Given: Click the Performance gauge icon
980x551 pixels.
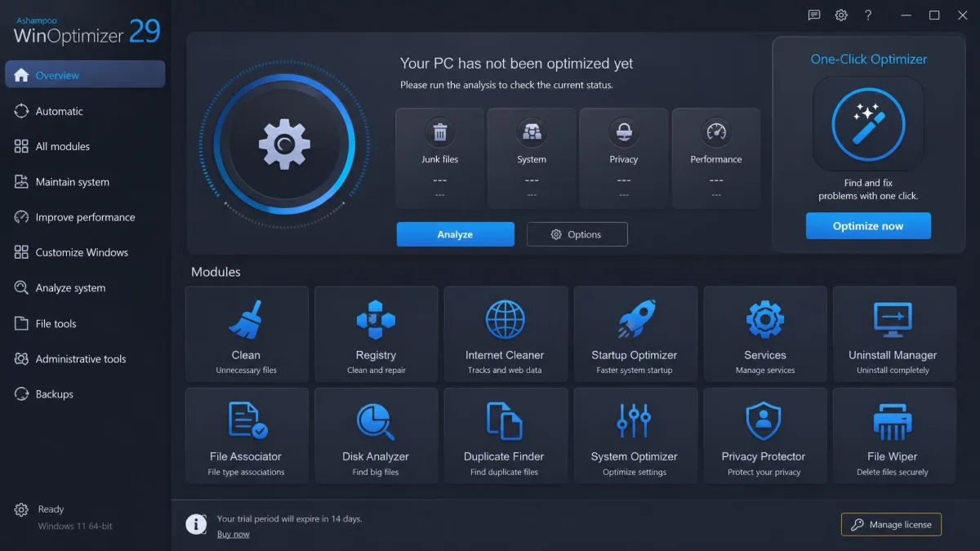Looking at the screenshot, I should tap(716, 132).
